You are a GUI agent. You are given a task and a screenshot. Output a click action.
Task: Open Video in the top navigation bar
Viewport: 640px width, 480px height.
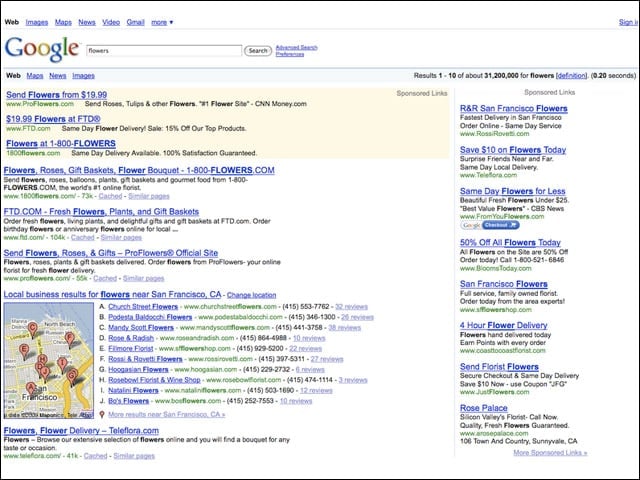(x=111, y=22)
